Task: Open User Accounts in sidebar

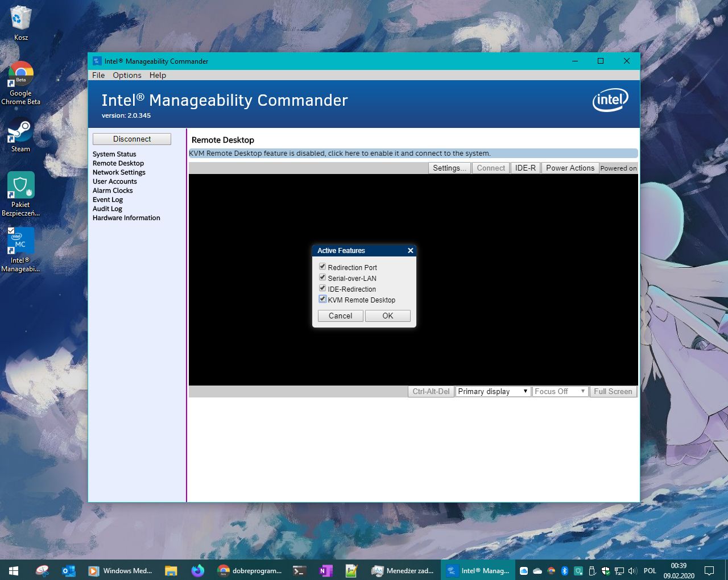Action: tap(115, 181)
